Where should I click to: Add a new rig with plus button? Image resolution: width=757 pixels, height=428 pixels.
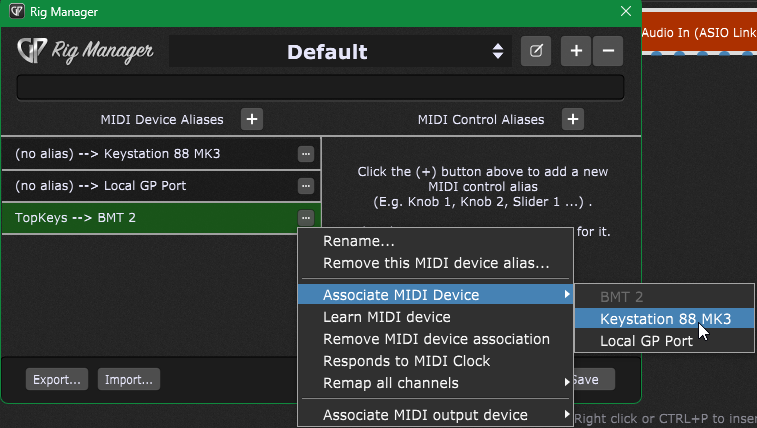coord(575,51)
